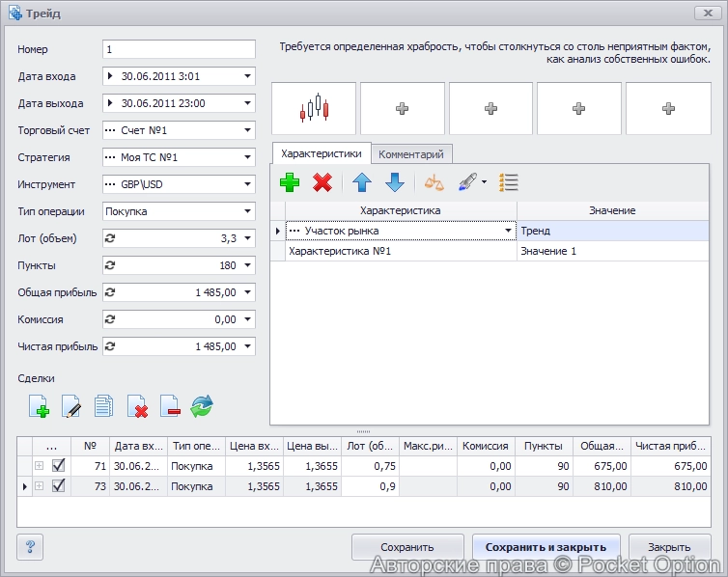
Task: Switch to the Комментарий tab
Action: (411, 153)
